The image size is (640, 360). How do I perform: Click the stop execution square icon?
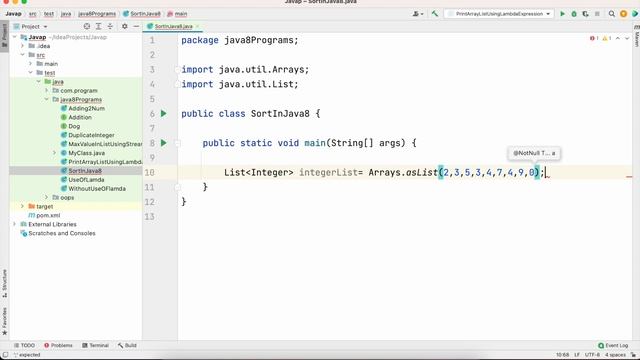(597, 14)
